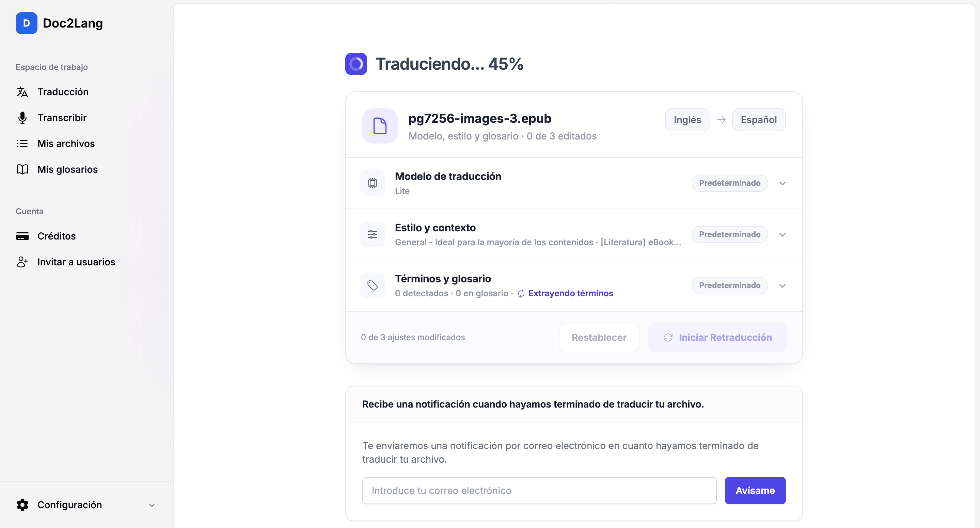Viewport: 980px width, 528px height.
Task: Click the Traducción language icon in sidebar
Action: point(22,92)
